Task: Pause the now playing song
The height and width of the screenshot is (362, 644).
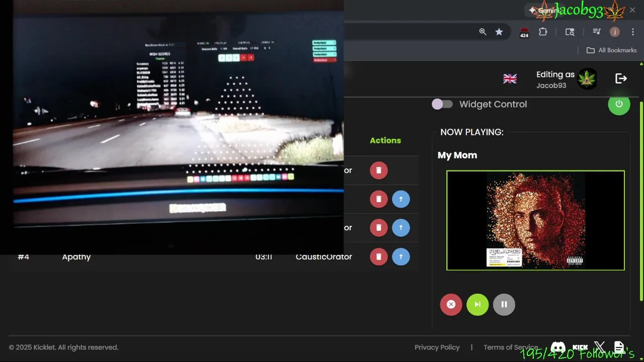Action: (x=504, y=304)
